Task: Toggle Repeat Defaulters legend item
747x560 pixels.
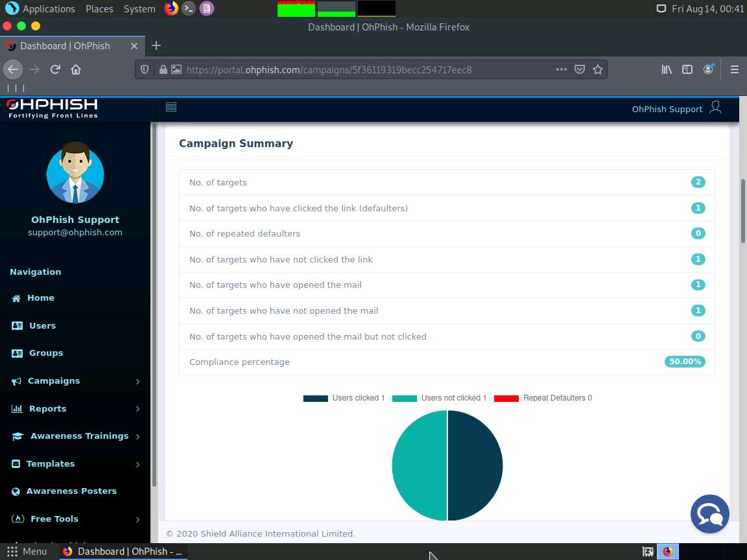Action: pyautogui.click(x=543, y=398)
